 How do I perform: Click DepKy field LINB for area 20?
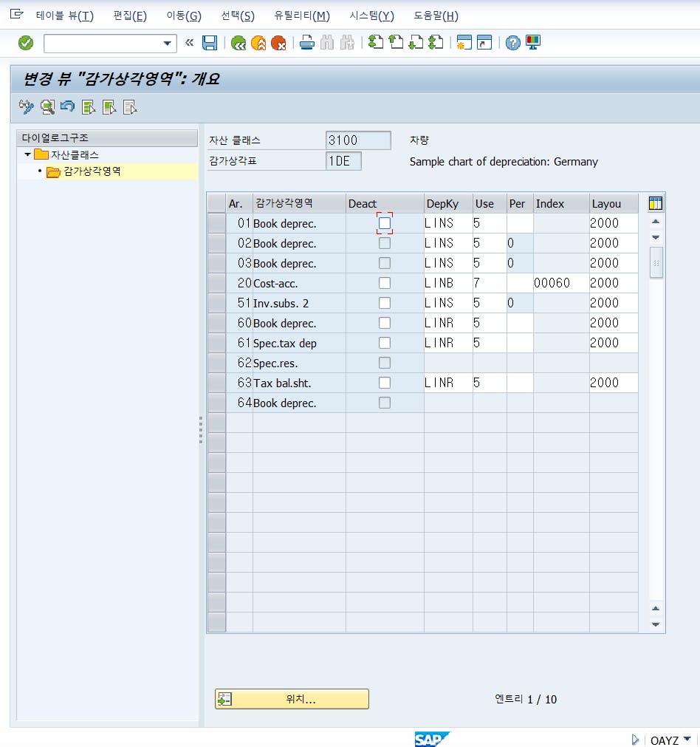click(448, 283)
